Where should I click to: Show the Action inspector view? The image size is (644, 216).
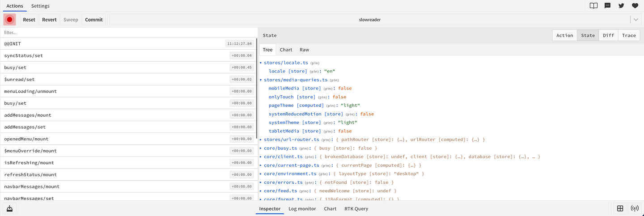click(564, 35)
